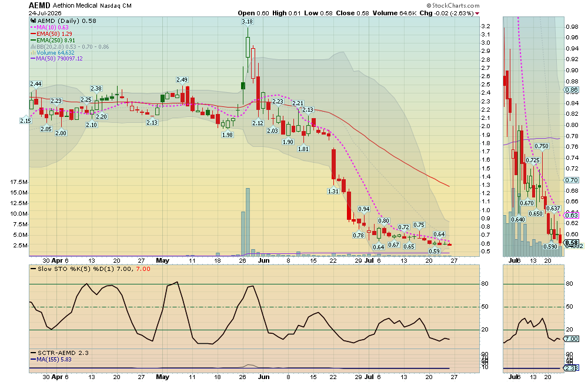
Task: Click the 7.00 stochastic value tag
Action: pos(572,339)
